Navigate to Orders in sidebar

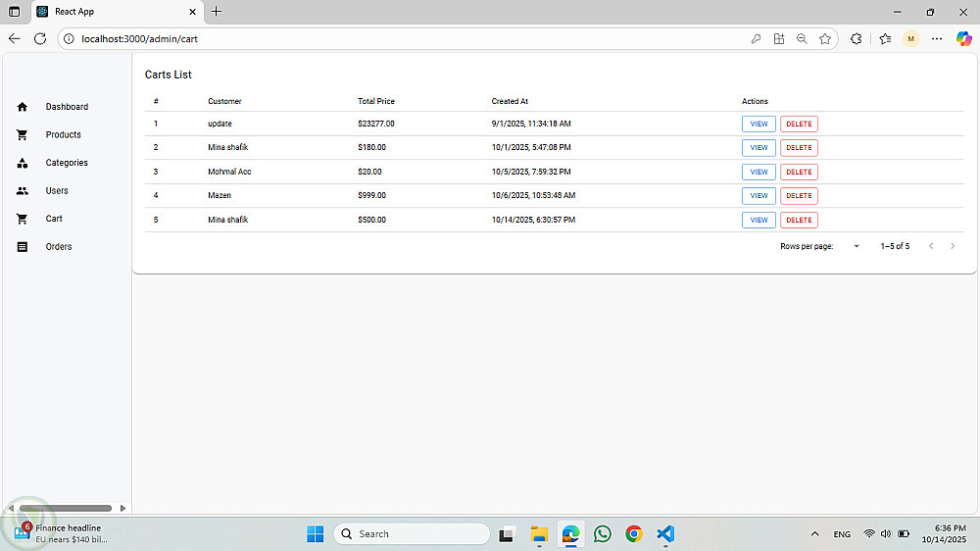click(59, 247)
